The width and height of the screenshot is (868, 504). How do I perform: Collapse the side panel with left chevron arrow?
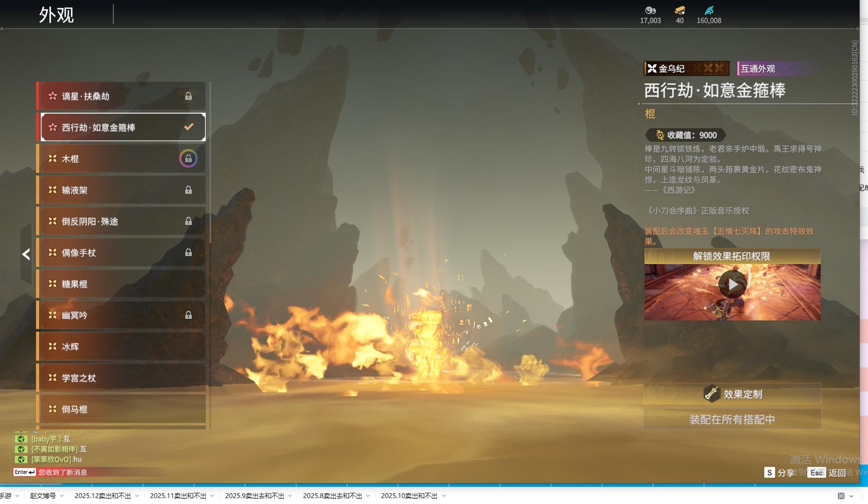26,254
